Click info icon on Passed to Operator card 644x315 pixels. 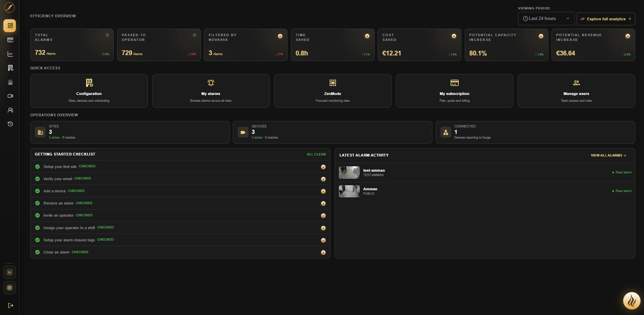(194, 35)
